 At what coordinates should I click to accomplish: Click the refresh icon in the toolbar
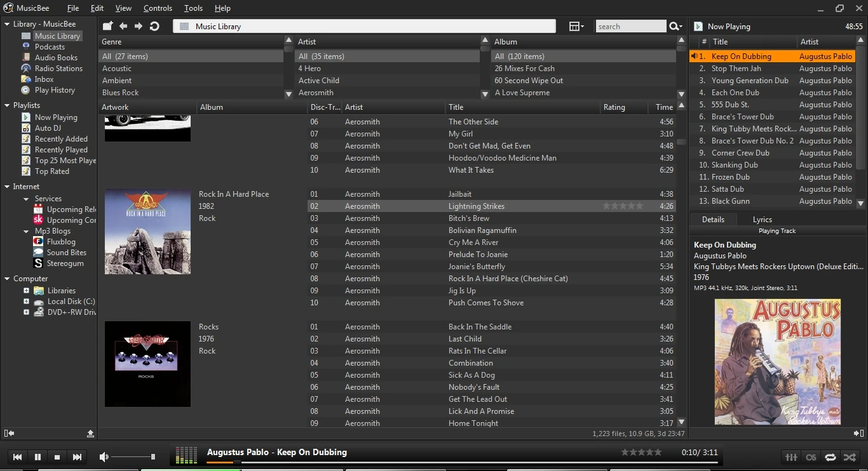pos(154,26)
